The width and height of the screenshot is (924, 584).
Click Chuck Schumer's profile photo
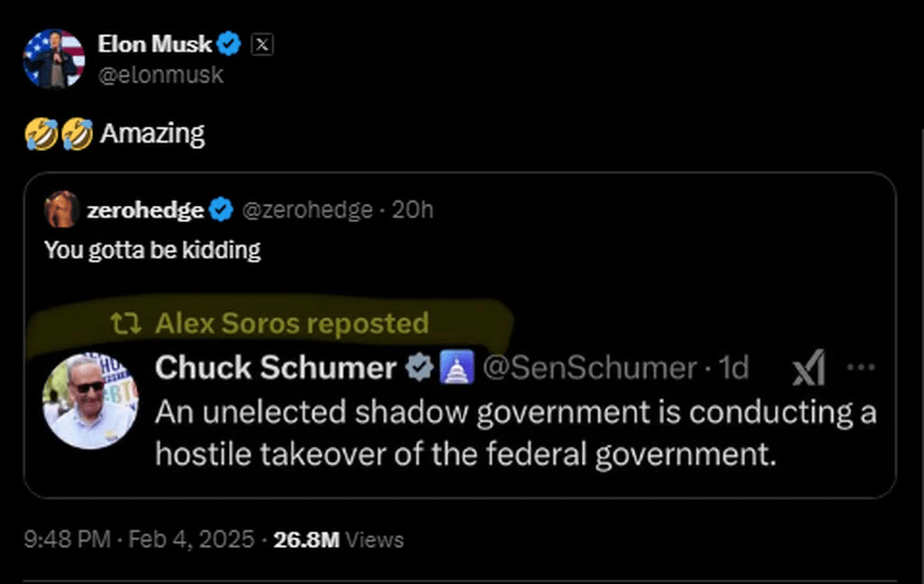89,400
